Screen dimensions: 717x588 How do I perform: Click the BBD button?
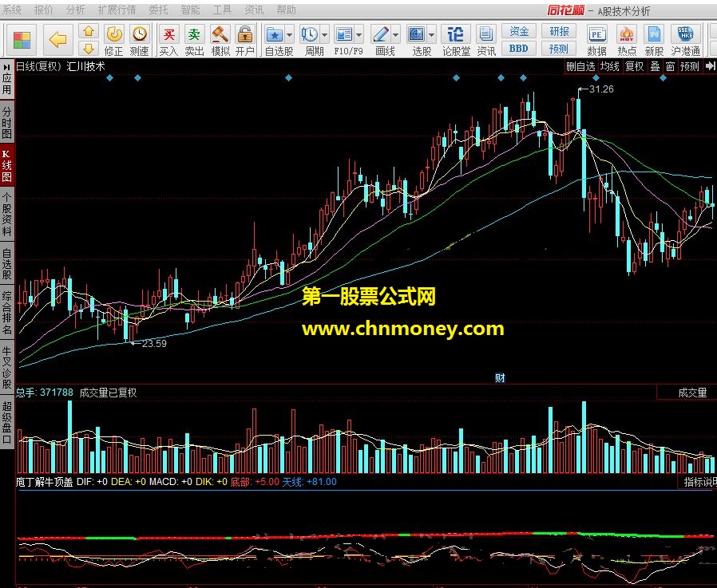pyautogui.click(x=519, y=48)
